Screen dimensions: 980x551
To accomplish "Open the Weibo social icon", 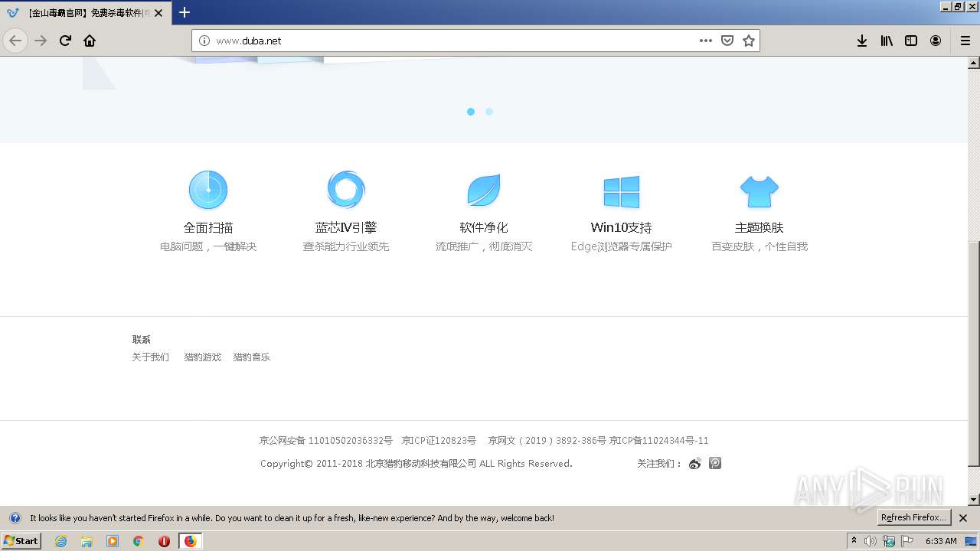I will coord(695,463).
